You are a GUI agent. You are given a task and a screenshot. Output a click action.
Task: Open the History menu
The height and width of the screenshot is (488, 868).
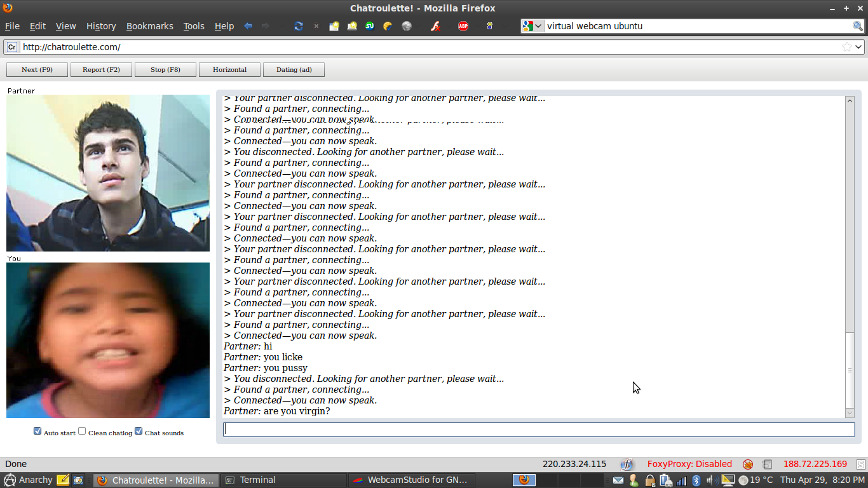pyautogui.click(x=101, y=26)
